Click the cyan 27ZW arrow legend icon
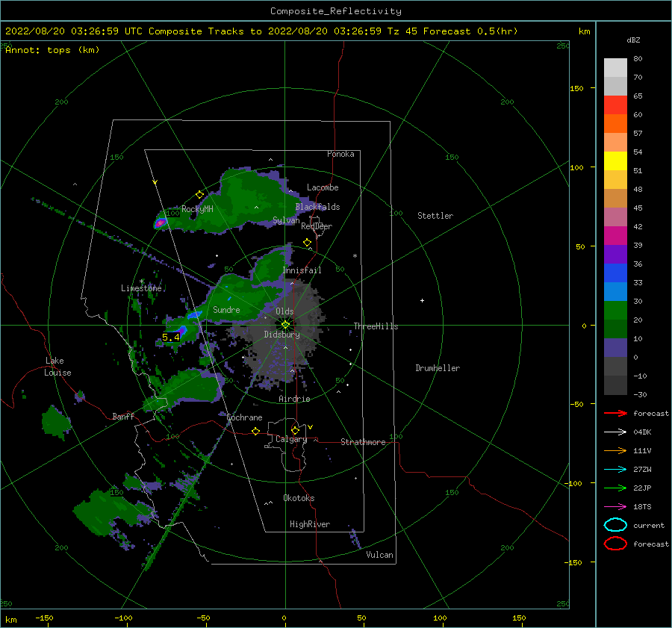 click(615, 470)
